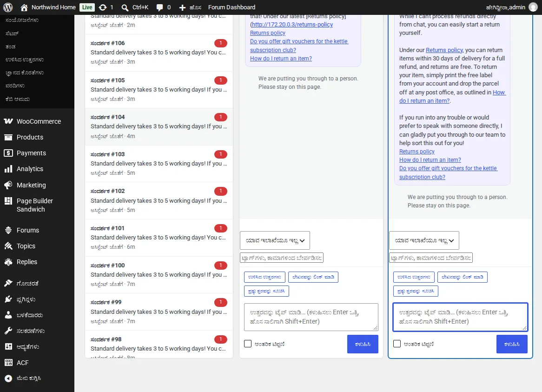Screen dimensions: 542x392
Task: Select conversation #104 in the list
Action: click(x=159, y=126)
